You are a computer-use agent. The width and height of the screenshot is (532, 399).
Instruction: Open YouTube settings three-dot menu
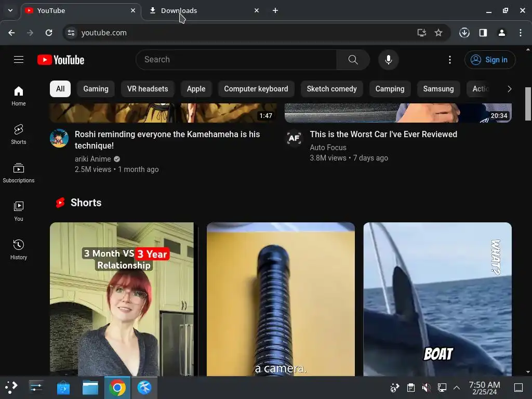click(450, 60)
